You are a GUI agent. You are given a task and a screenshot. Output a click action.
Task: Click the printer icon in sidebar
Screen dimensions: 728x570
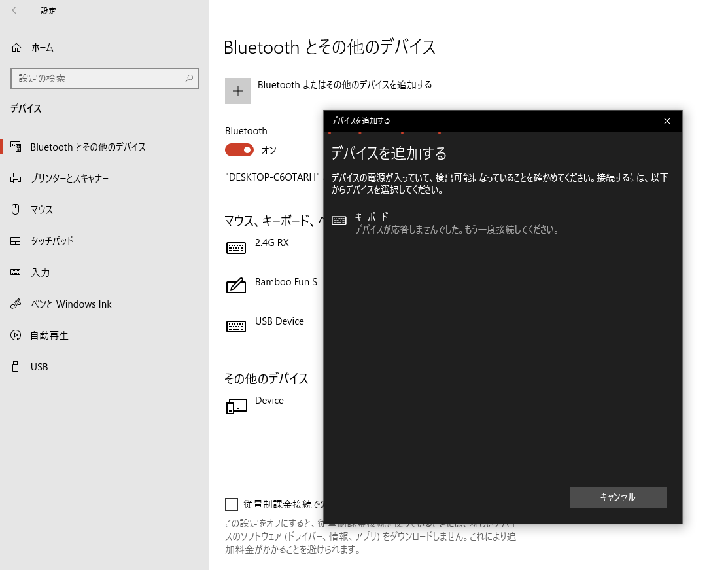[x=16, y=179]
